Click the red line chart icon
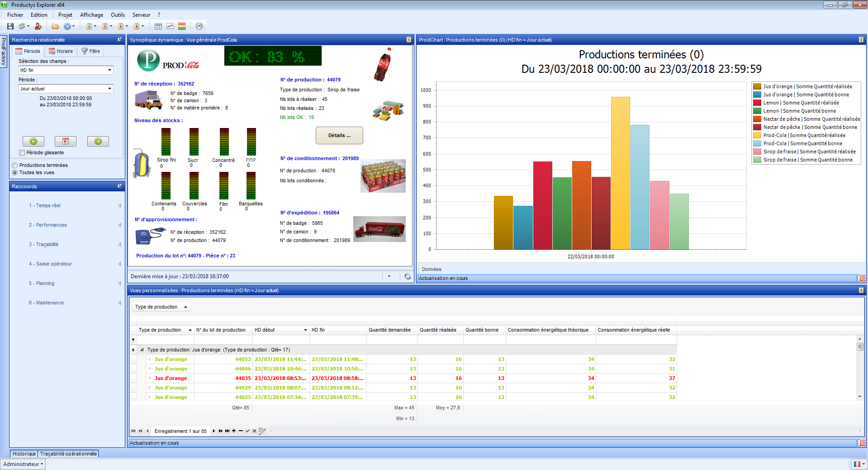 click(x=170, y=26)
